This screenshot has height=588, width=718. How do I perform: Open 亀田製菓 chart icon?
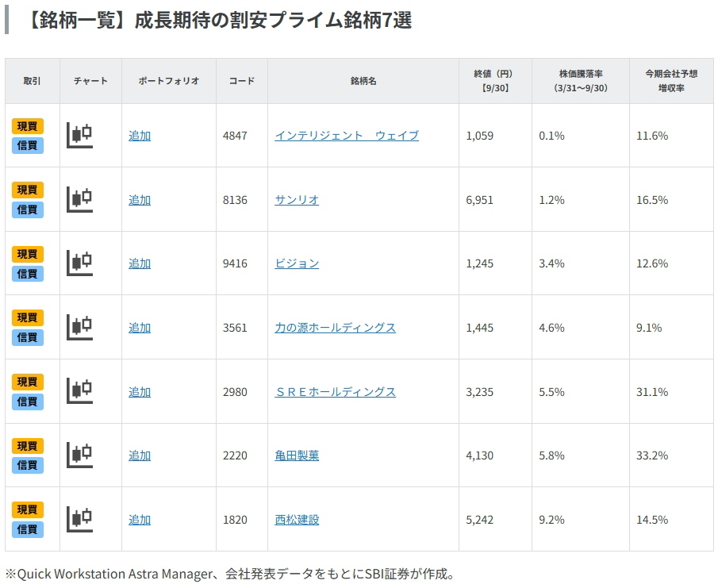click(79, 455)
